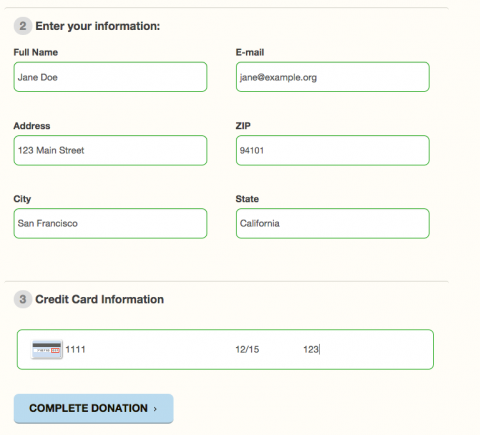The image size is (480, 435).
Task: Focus the E-mail input field
Action: click(333, 77)
